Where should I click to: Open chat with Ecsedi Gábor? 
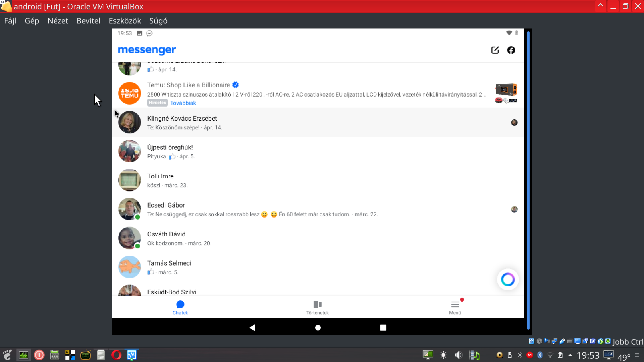pyautogui.click(x=318, y=209)
